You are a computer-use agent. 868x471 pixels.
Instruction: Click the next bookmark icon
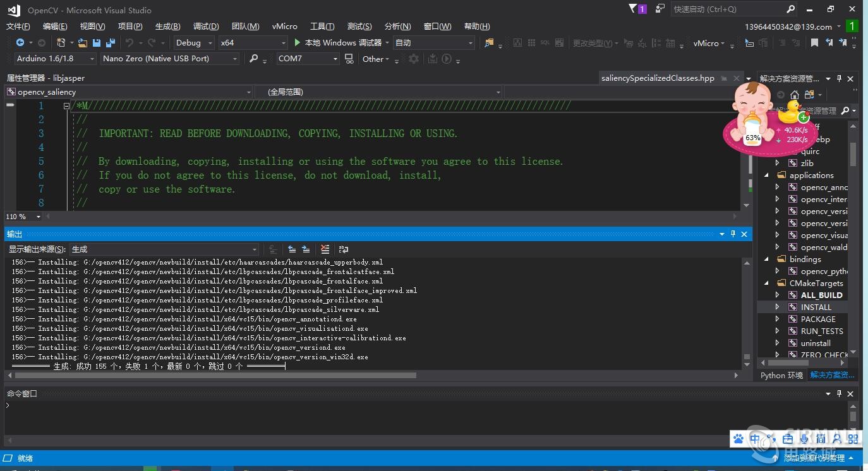(843, 43)
